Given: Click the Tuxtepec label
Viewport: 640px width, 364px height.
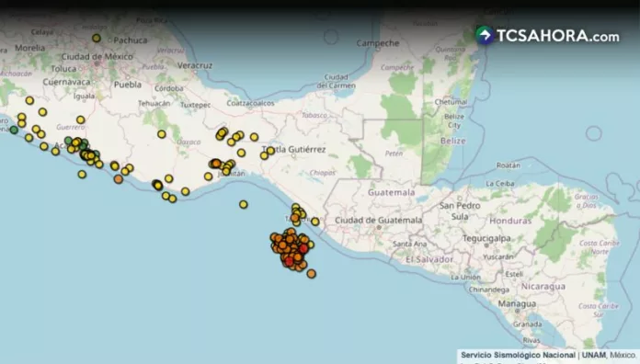Looking at the screenshot, I should (196, 105).
